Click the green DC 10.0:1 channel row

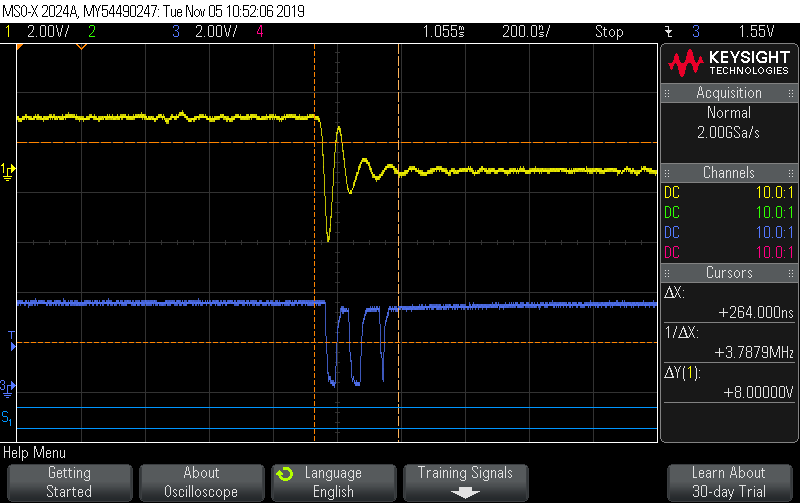tap(729, 213)
